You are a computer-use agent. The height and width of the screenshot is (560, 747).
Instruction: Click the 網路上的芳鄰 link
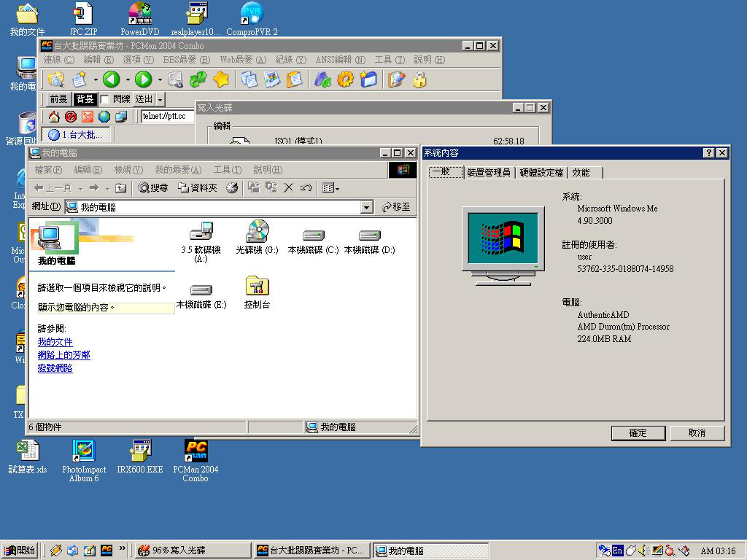[x=64, y=355]
